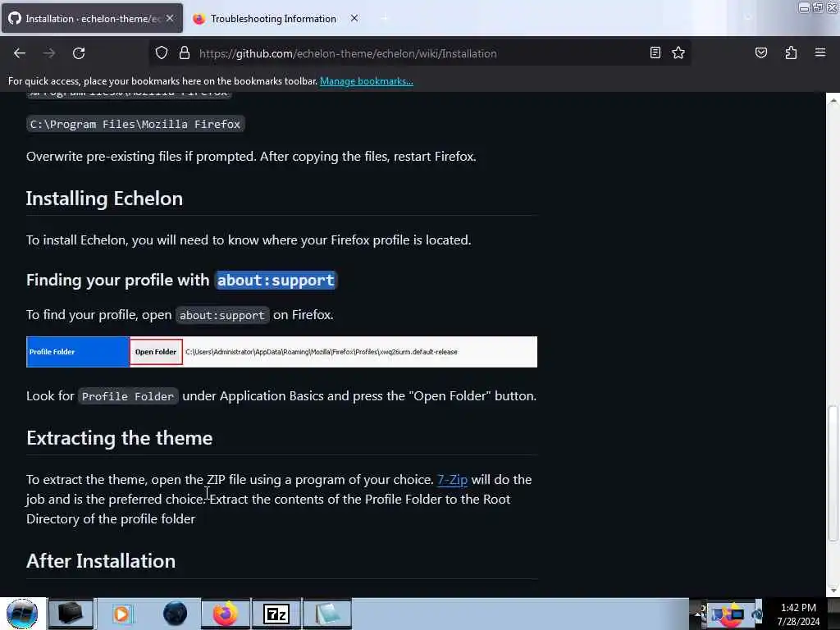Close the Installation GitHub tab
The width and height of the screenshot is (840, 630).
(x=170, y=18)
